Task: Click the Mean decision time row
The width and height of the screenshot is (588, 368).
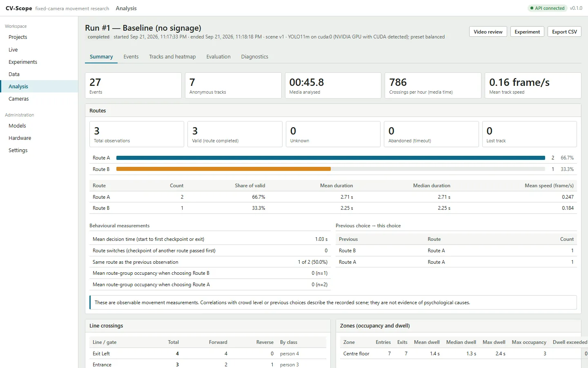Action: (210, 239)
